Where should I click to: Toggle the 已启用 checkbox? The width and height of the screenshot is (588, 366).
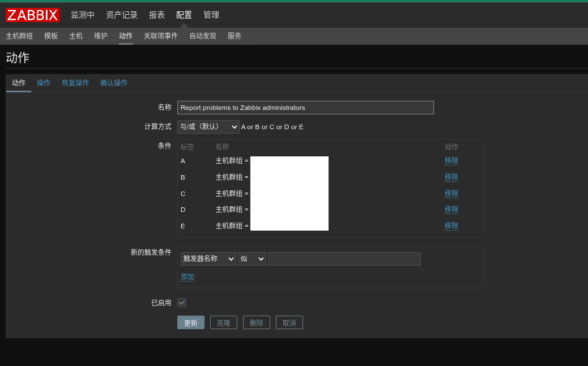click(182, 303)
